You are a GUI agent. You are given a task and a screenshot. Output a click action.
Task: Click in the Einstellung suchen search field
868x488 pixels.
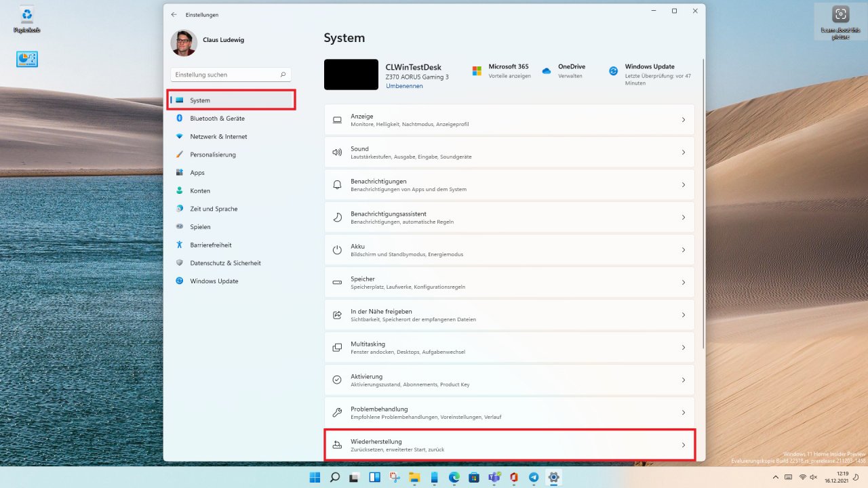coord(231,75)
